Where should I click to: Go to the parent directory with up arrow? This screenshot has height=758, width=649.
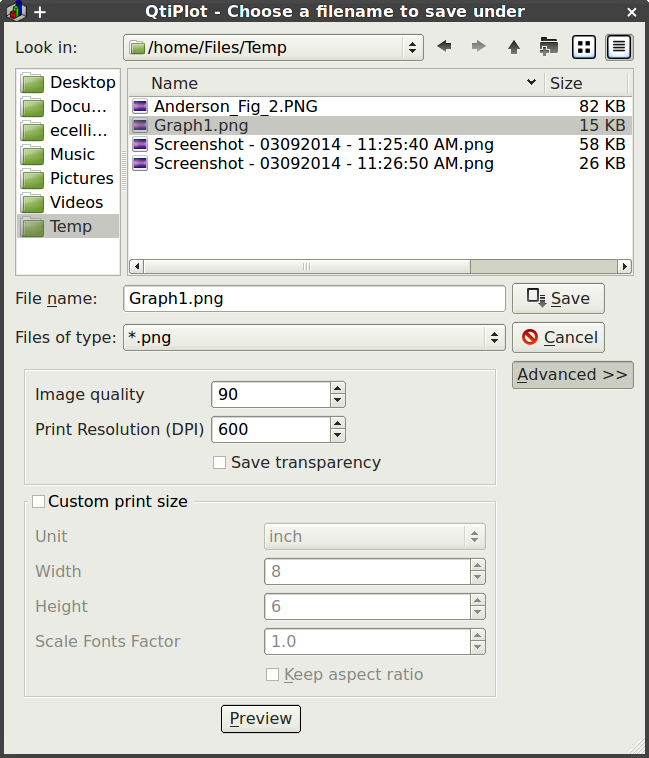coord(514,47)
